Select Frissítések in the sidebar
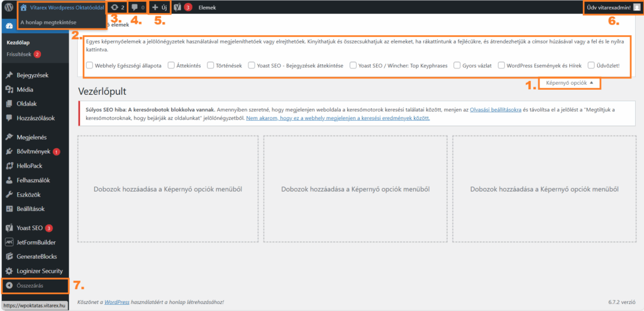 tap(19, 54)
